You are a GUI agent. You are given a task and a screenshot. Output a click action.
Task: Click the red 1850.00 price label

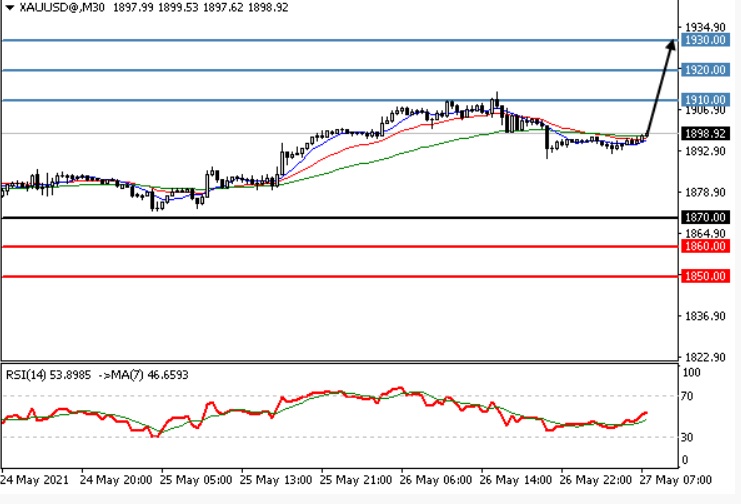coord(705,276)
